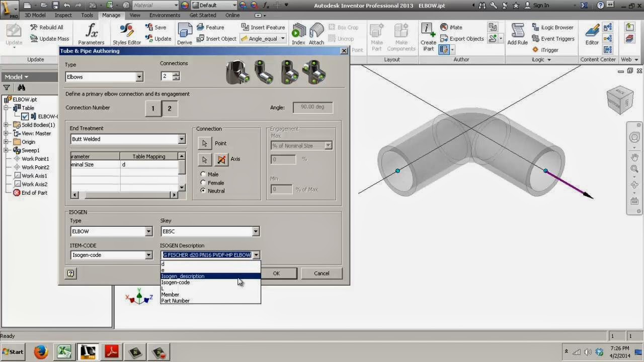Image resolution: width=644 pixels, height=362 pixels.
Task: Open the Elbows Type dropdown
Action: pos(139,77)
